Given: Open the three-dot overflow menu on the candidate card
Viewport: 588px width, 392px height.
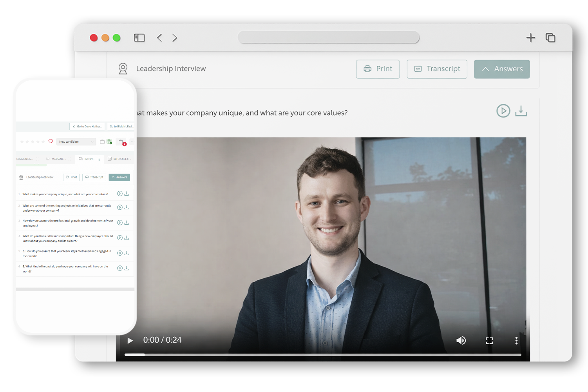Looking at the screenshot, I should (132, 142).
